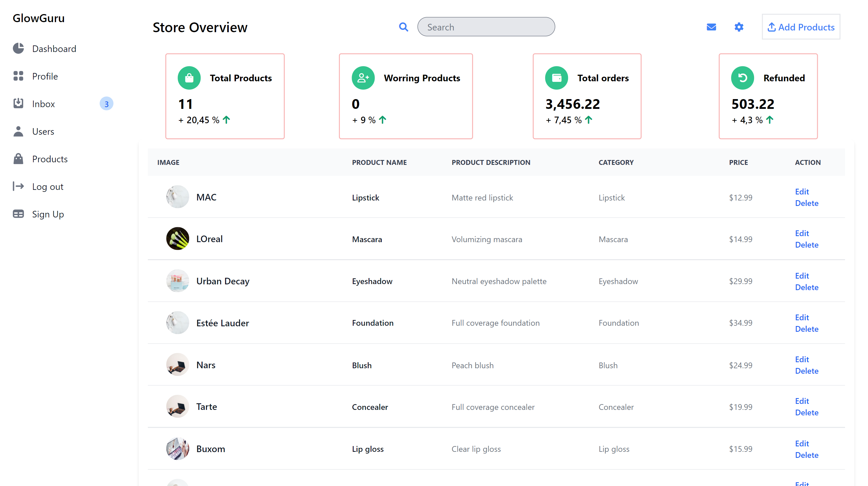Click the person-plus icon on Worring Products card
The width and height of the screenshot is (868, 486).
tap(363, 78)
